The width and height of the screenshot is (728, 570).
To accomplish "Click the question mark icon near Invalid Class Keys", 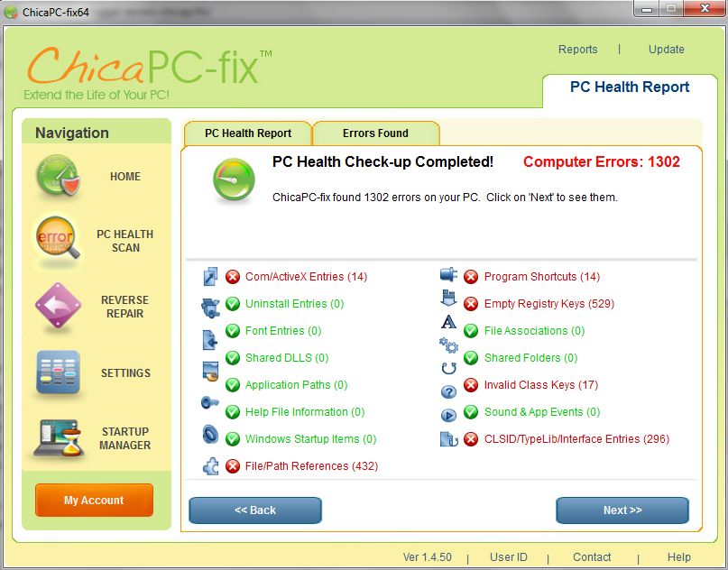I will click(448, 391).
